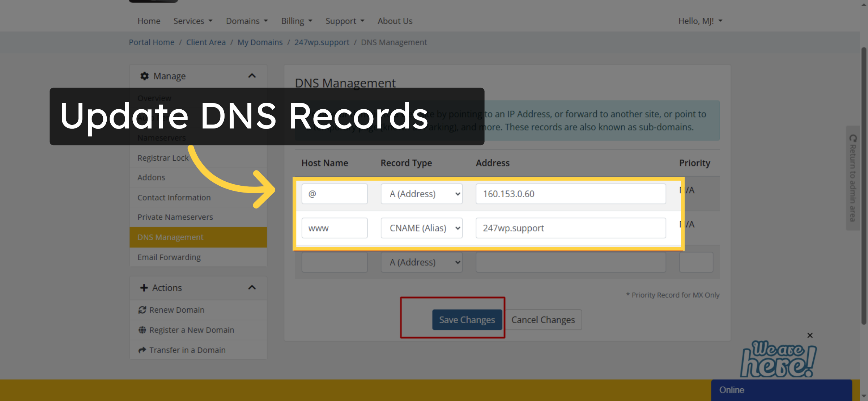Click the Save Changes button

tap(467, 320)
